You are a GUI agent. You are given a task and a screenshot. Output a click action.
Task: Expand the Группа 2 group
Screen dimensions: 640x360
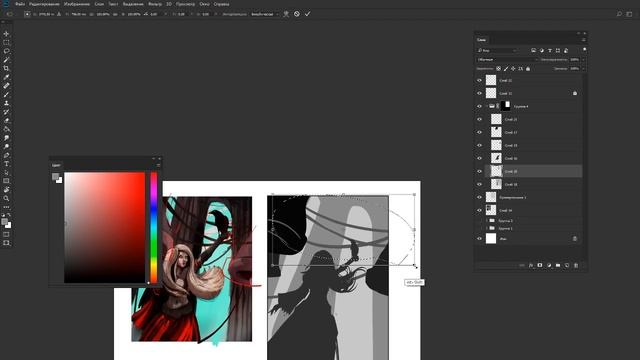click(x=487, y=220)
